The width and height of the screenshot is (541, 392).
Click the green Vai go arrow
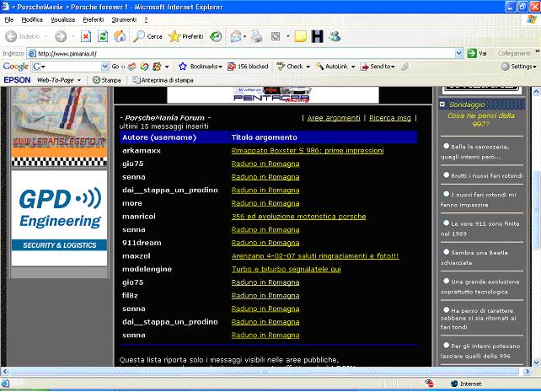[x=472, y=53]
